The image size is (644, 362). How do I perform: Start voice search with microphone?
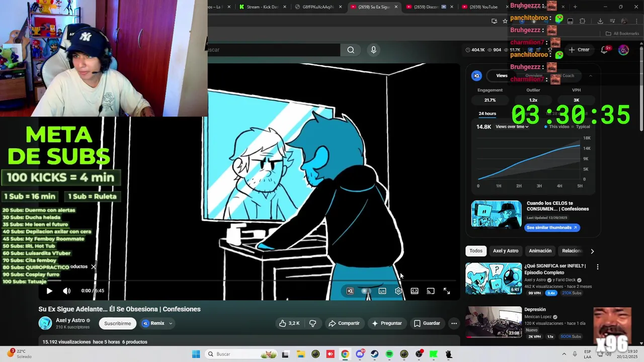[373, 50]
